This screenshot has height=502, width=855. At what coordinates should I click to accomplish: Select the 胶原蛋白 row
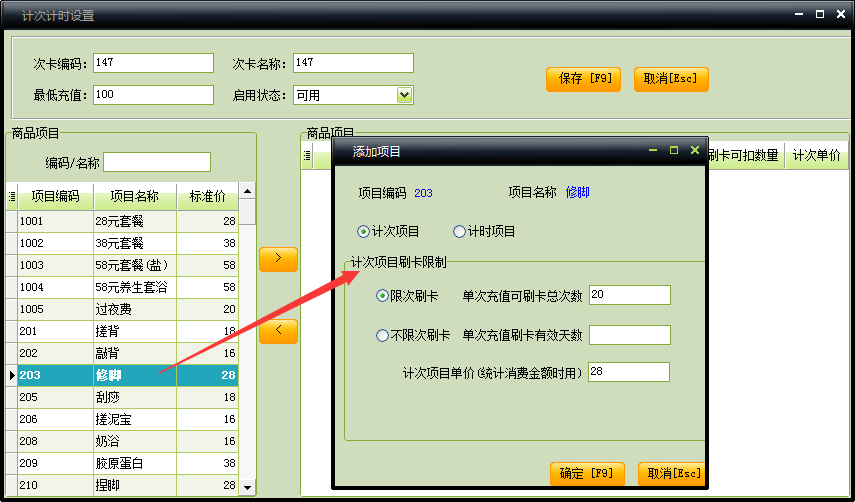coord(123,463)
